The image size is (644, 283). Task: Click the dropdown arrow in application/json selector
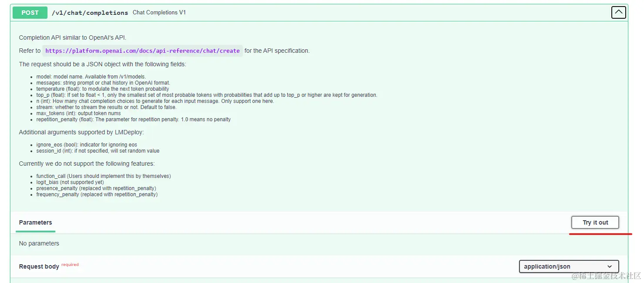(x=610, y=266)
